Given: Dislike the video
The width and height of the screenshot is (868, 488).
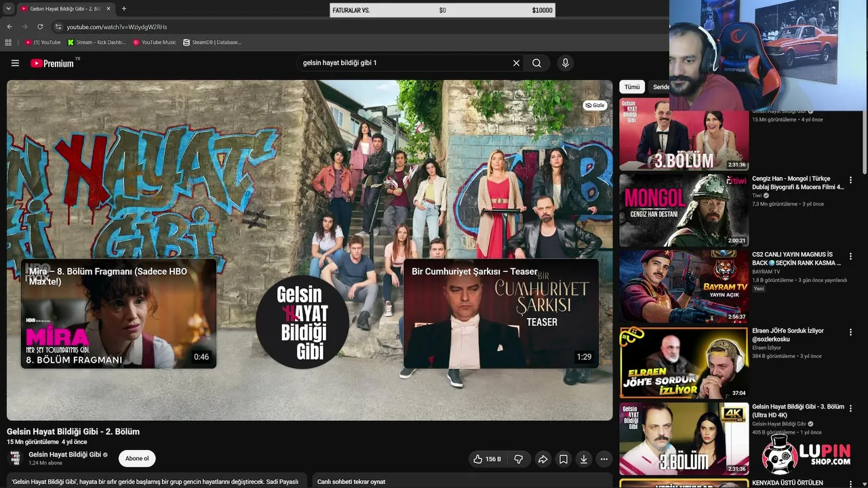Looking at the screenshot, I should pos(519,459).
